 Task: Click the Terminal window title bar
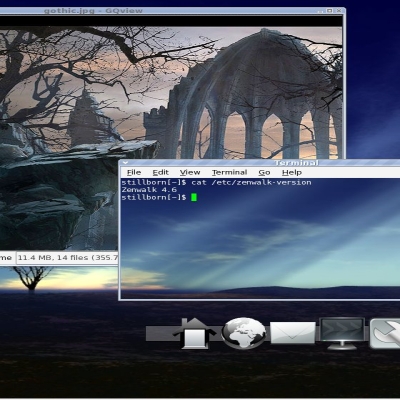259,163
